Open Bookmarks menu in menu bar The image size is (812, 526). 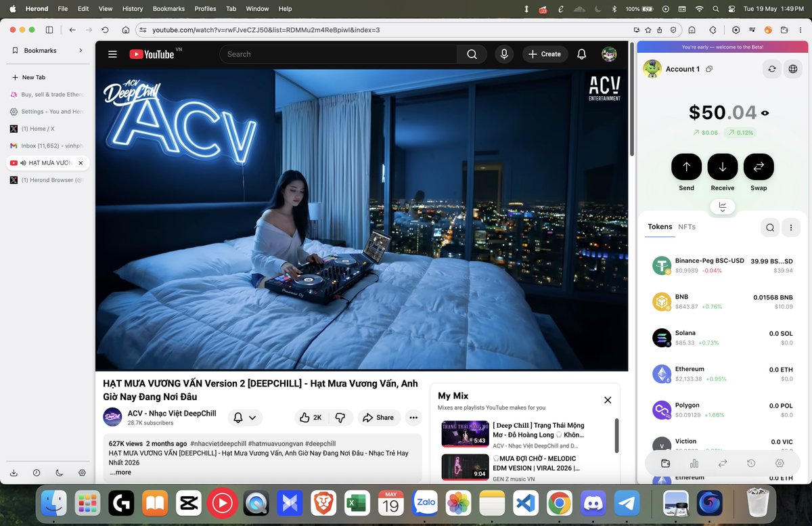pyautogui.click(x=168, y=9)
